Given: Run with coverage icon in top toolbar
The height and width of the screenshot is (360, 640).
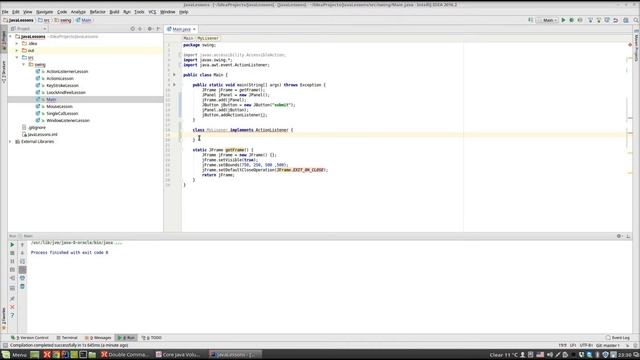Looking at the screenshot, I should pos(580,20).
